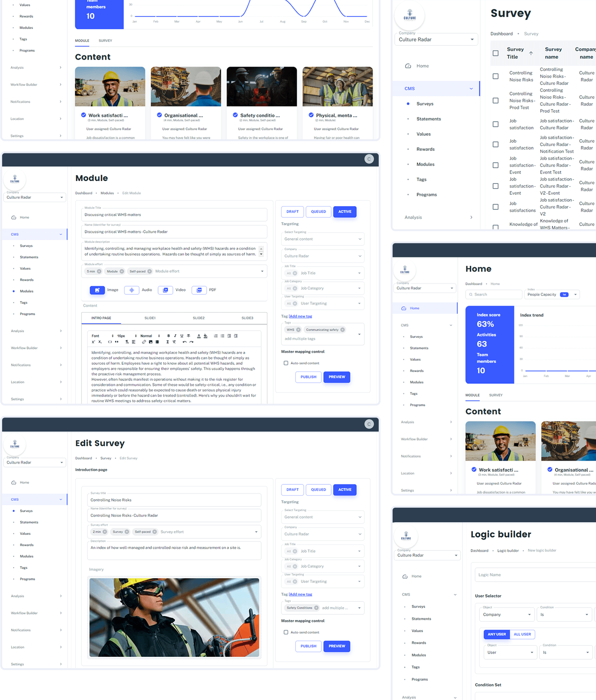The width and height of the screenshot is (596, 700).
Task: Click the Video media icon button
Action: click(165, 290)
